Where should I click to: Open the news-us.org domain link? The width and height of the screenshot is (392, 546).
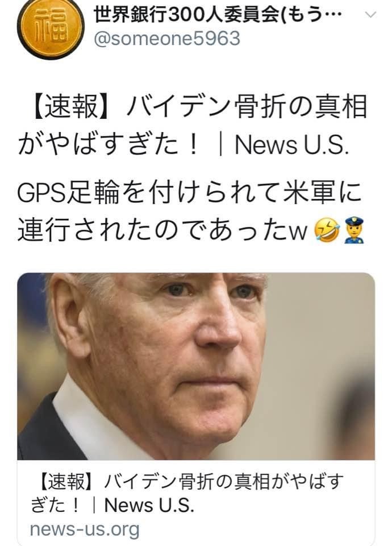[x=85, y=530]
